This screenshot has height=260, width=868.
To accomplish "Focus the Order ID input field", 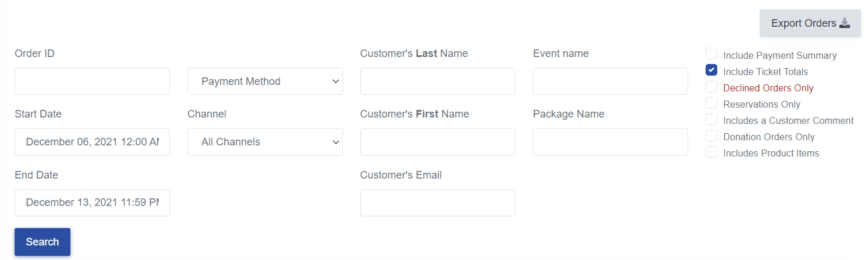I will pos(92,81).
